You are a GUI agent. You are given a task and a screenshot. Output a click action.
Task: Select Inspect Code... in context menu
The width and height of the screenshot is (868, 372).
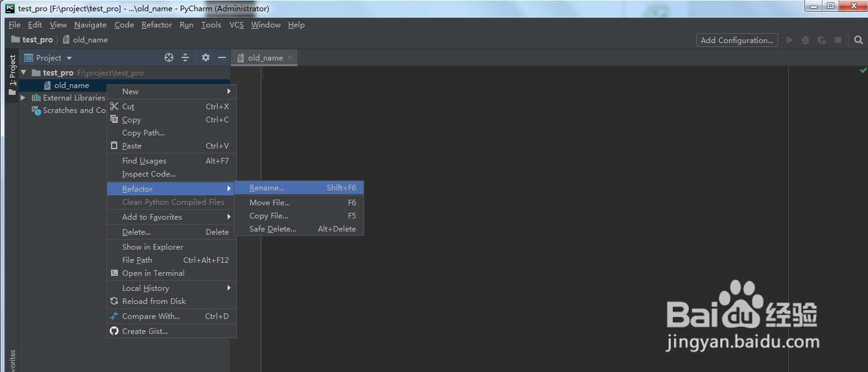click(171, 174)
